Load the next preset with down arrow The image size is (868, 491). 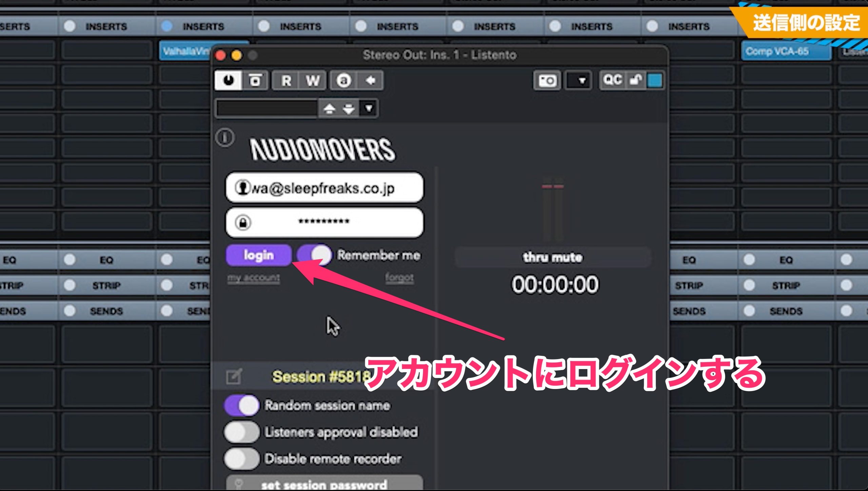coord(349,108)
